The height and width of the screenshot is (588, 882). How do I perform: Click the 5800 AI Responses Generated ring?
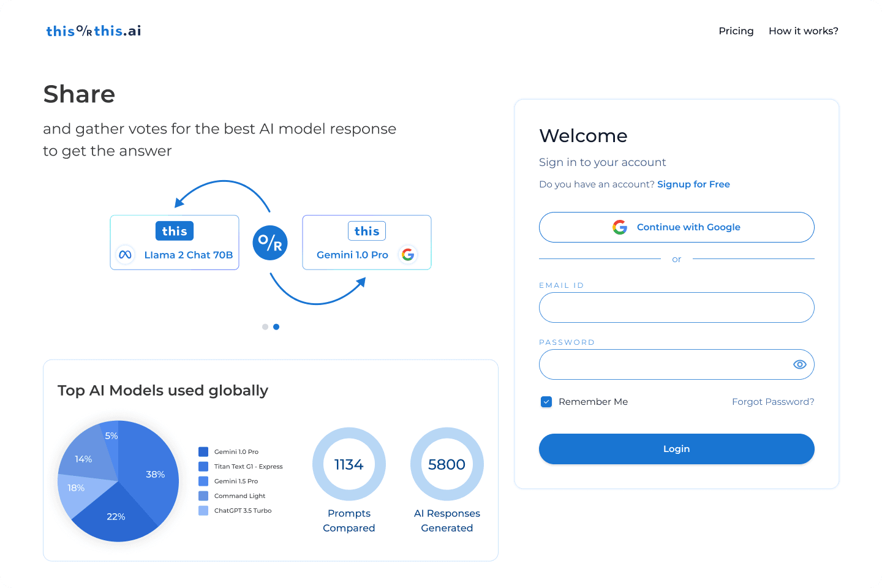pyautogui.click(x=447, y=464)
